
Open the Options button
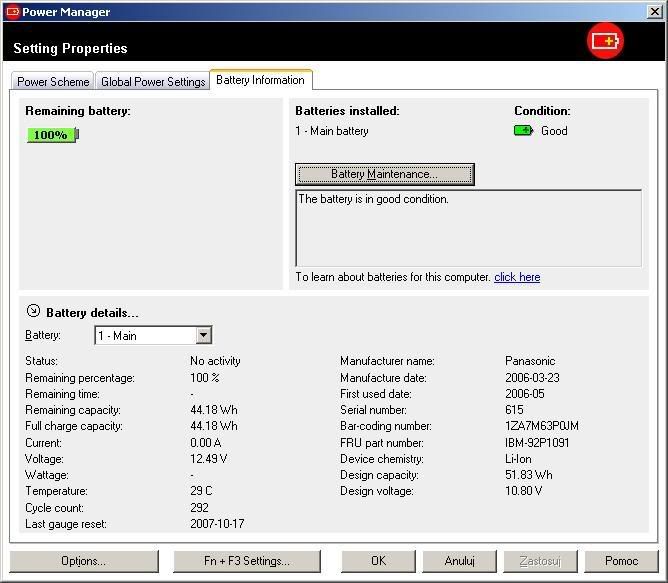point(84,561)
